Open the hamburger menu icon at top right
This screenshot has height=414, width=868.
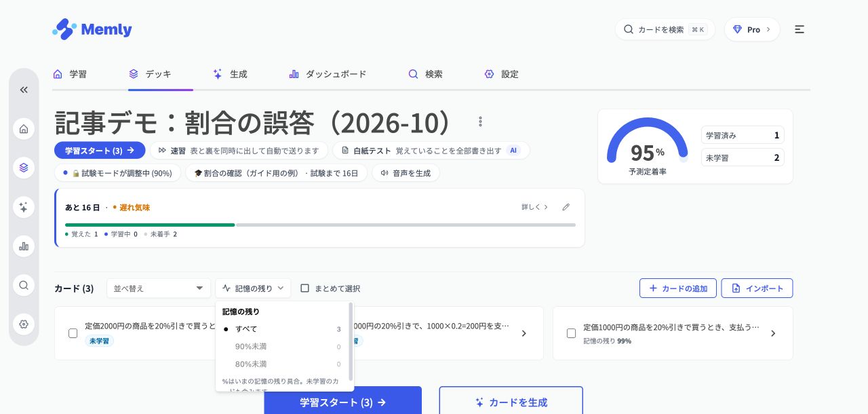[800, 29]
